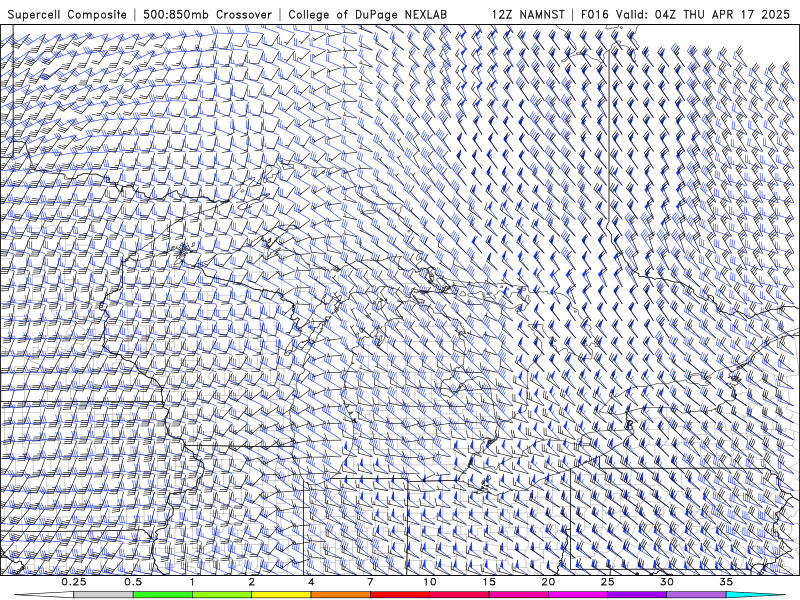Click the crimson 10–15 colorbar segment
The height and width of the screenshot is (600, 800).
pyautogui.click(x=459, y=595)
